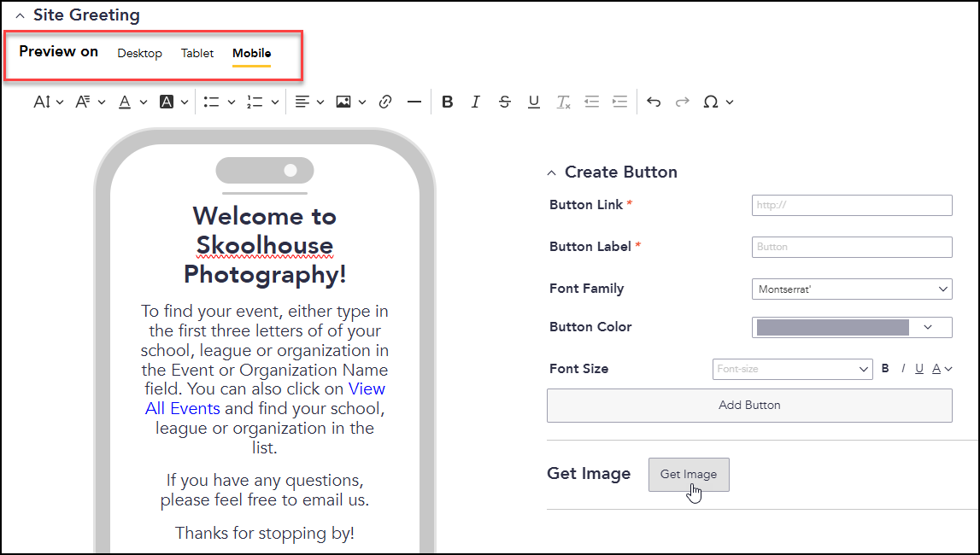Click the Add Button button
The width and height of the screenshot is (980, 555).
(749, 406)
